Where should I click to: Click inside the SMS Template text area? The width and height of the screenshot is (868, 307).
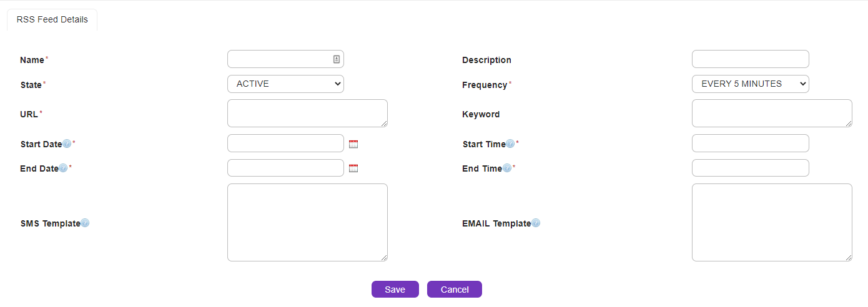click(x=307, y=222)
